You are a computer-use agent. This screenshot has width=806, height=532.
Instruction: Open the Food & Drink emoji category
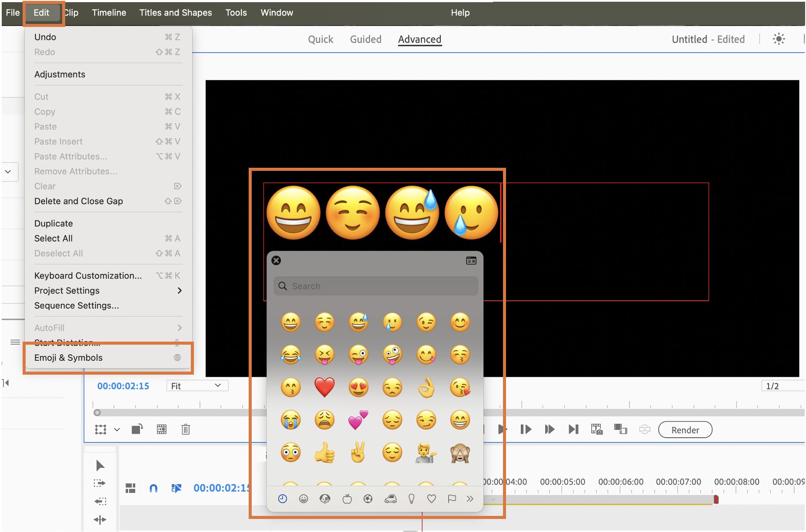point(347,499)
